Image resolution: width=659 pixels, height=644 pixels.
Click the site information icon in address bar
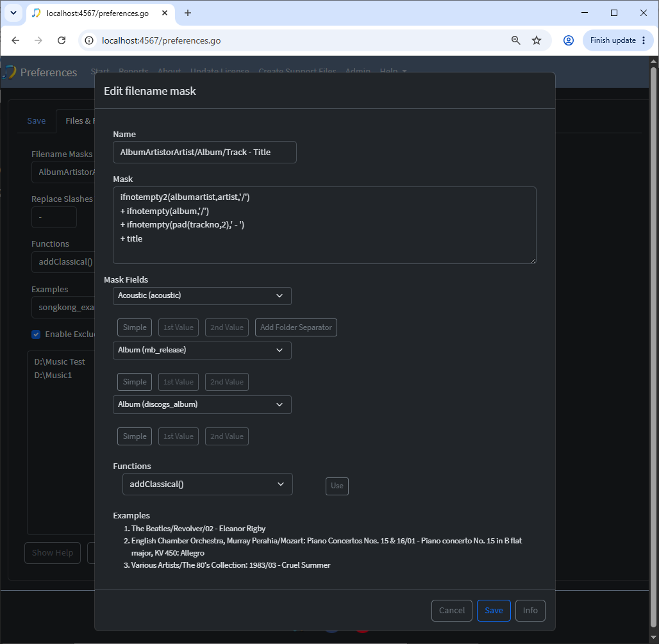pos(89,40)
